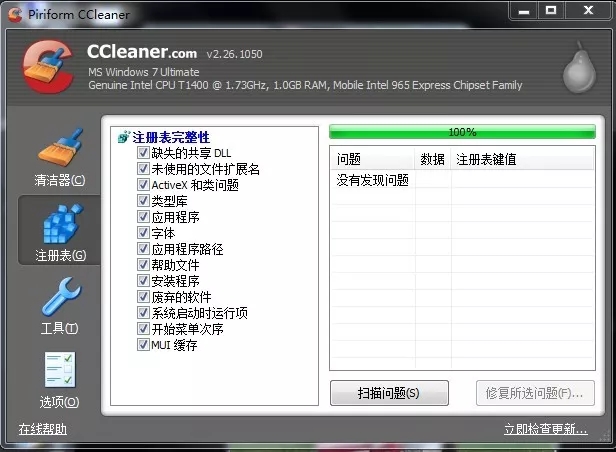The width and height of the screenshot is (616, 452).
Task: Click the pear icon in header
Action: click(x=579, y=67)
